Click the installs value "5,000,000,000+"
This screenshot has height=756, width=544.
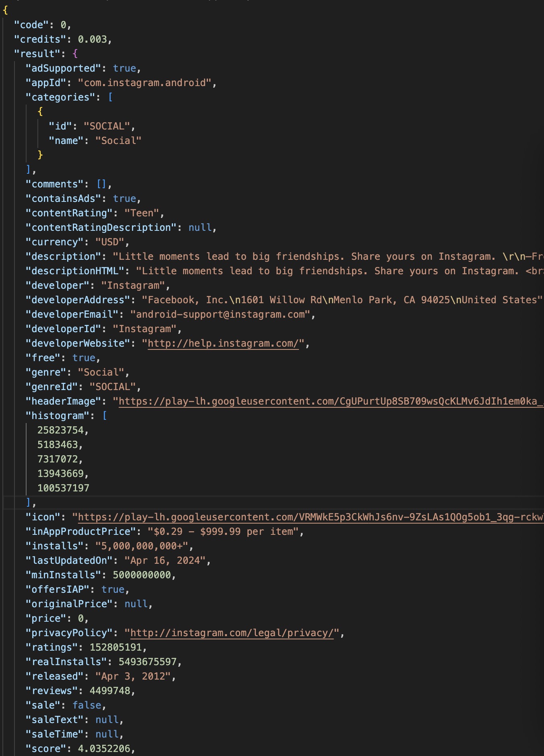142,546
